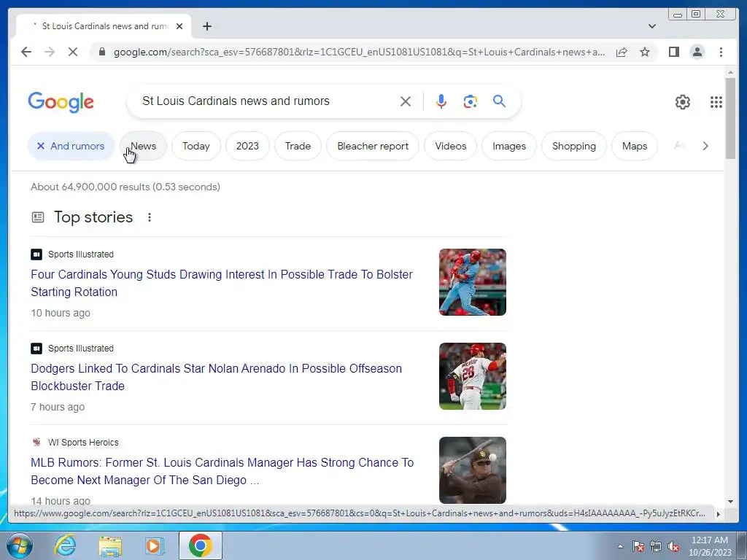
Task: Click the page vertical scrollbar thumb
Action: tap(730, 118)
